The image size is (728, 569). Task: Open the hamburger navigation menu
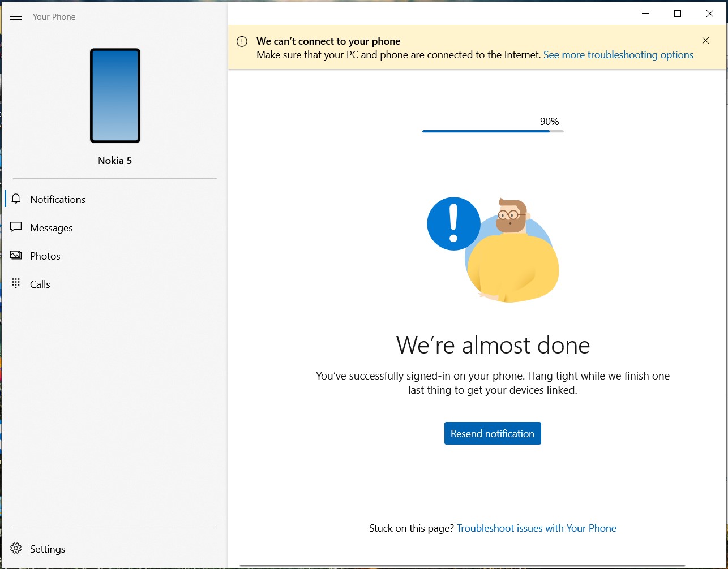pyautogui.click(x=16, y=17)
